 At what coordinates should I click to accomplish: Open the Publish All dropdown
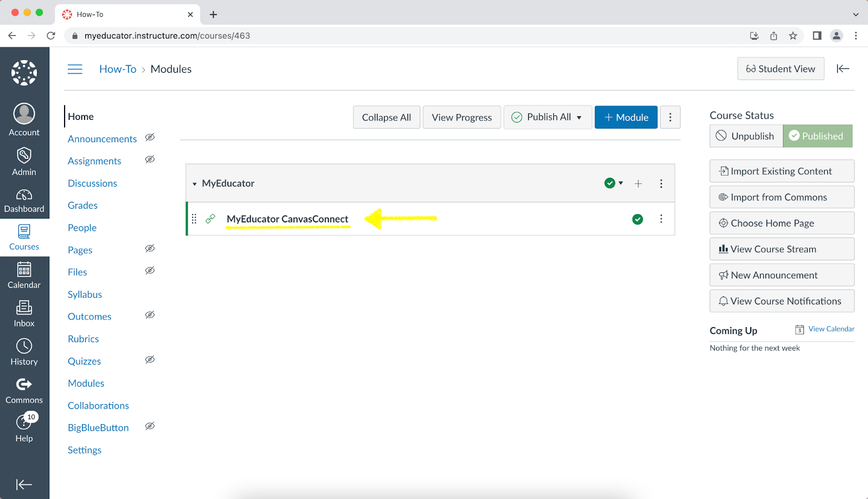547,117
